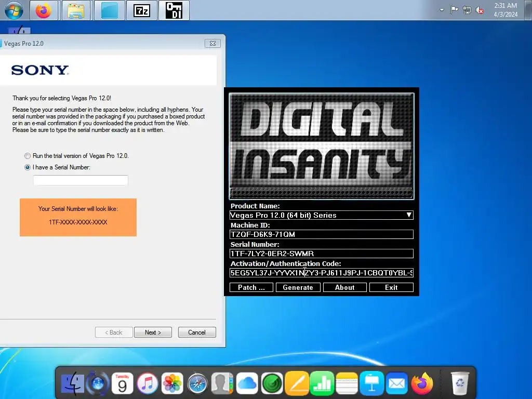Click the serial number input box
532x399 pixels.
81,180
